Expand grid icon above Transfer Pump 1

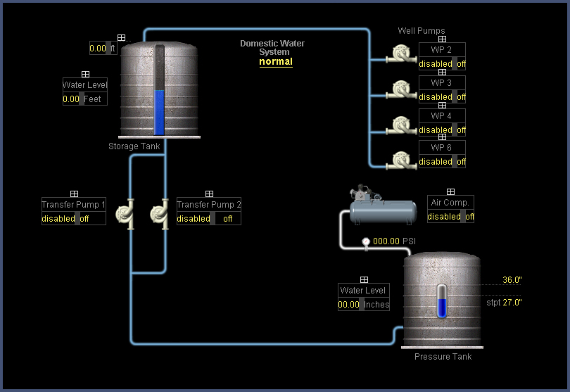74,194
